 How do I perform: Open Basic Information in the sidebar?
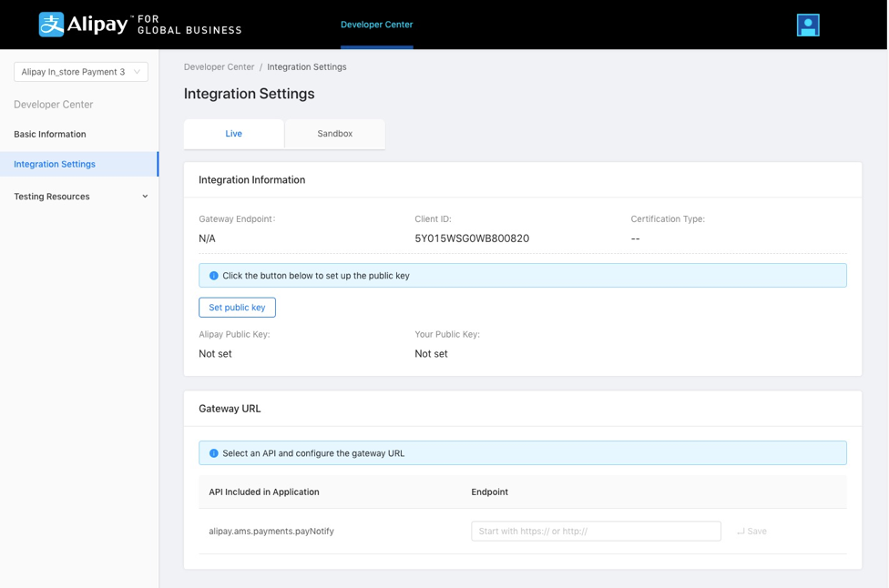50,135
